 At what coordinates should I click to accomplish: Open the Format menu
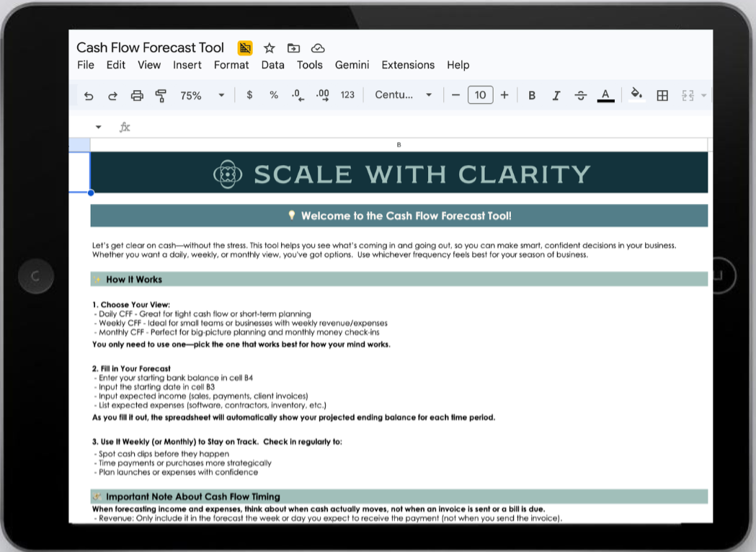pyautogui.click(x=231, y=65)
